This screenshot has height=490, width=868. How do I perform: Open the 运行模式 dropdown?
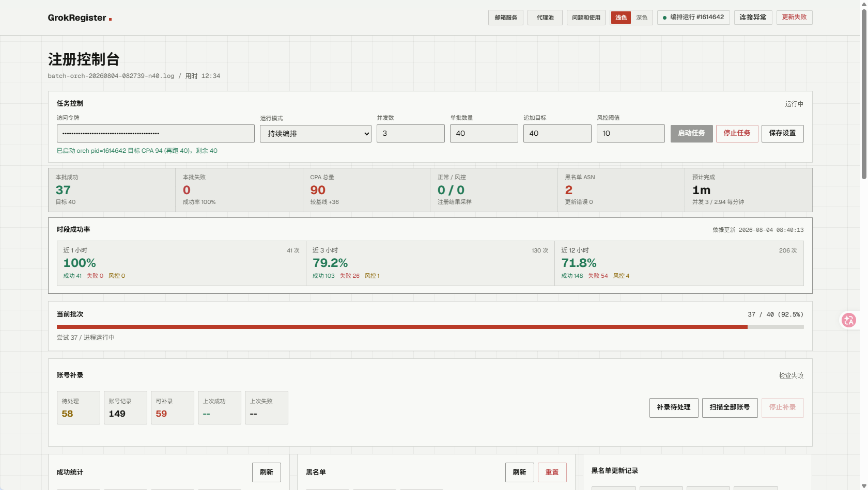pyautogui.click(x=316, y=134)
